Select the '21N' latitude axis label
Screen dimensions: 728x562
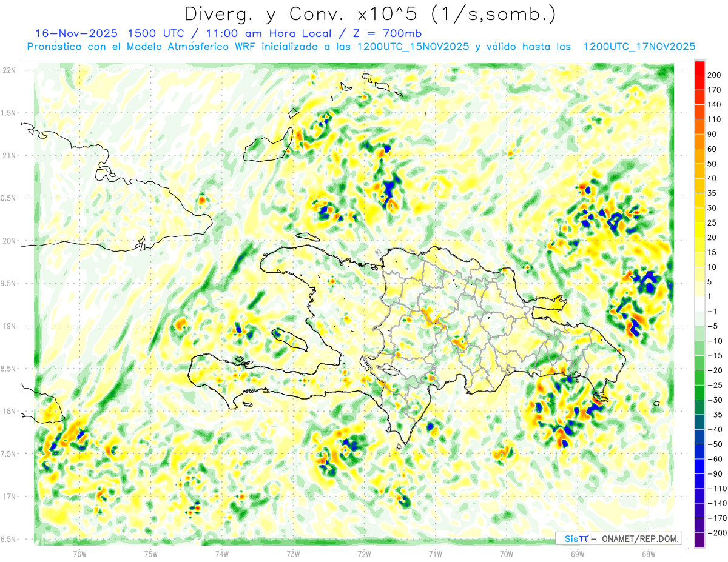9,156
